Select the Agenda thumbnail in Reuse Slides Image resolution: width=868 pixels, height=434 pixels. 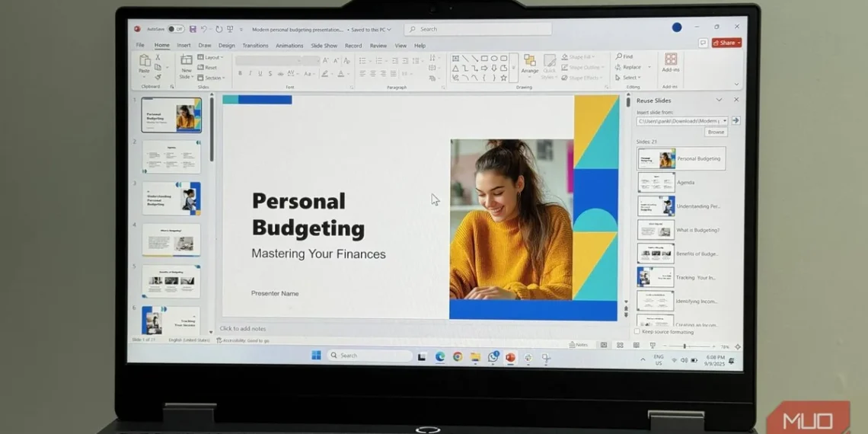[656, 183]
